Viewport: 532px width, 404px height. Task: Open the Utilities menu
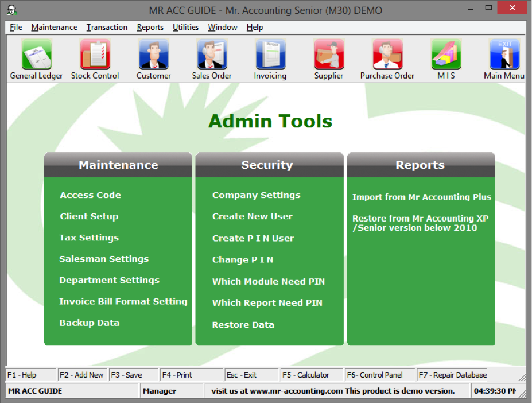185,27
